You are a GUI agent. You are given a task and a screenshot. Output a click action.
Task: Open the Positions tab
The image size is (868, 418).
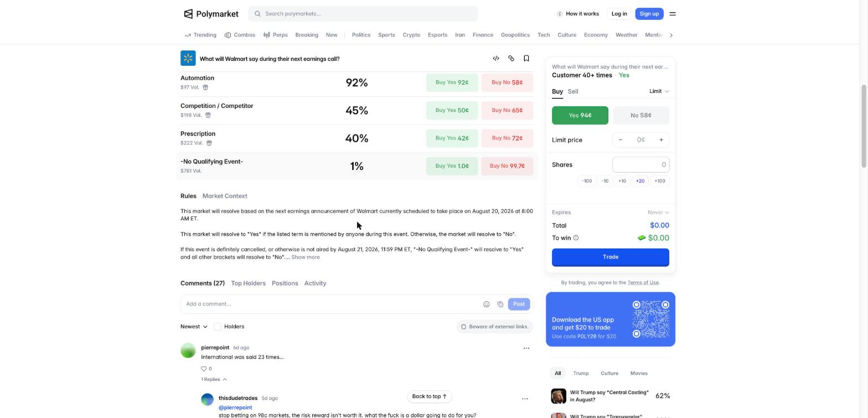tap(285, 283)
